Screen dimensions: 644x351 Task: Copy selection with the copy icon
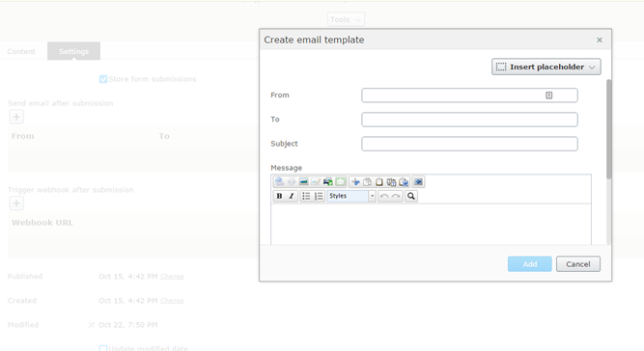(367, 182)
